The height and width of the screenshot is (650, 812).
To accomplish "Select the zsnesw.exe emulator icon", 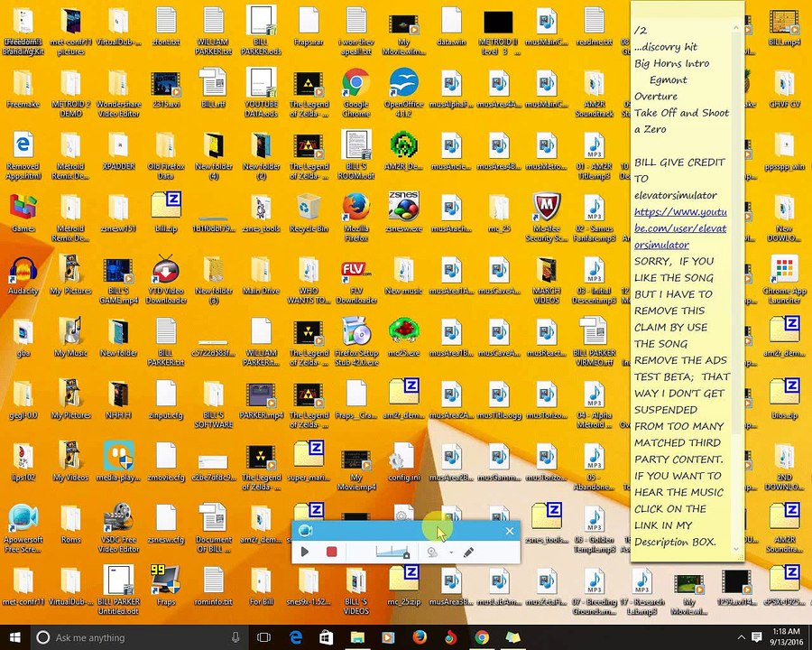I will point(404,213).
